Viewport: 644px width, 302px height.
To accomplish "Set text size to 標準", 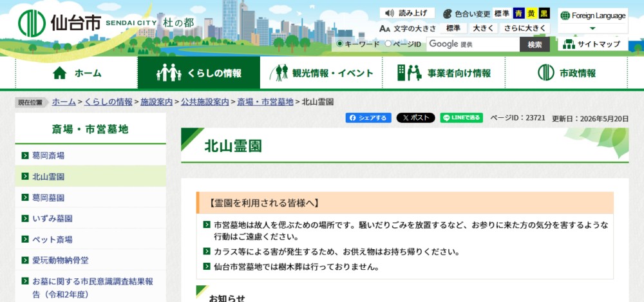I will pyautogui.click(x=453, y=28).
